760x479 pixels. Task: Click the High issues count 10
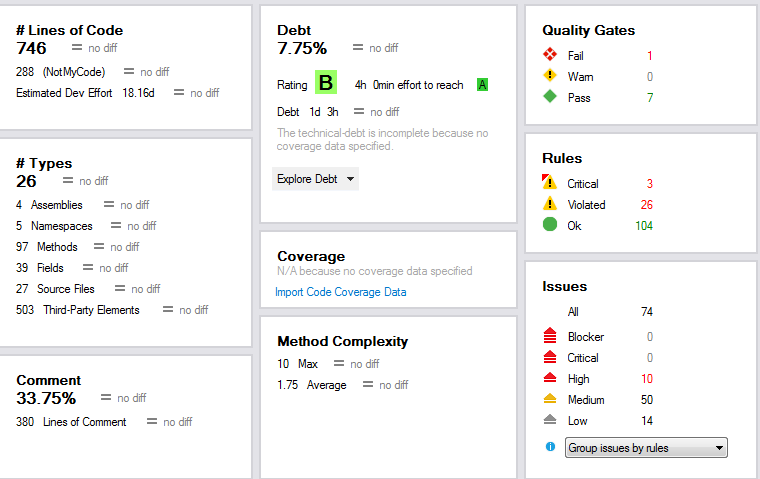coord(647,379)
